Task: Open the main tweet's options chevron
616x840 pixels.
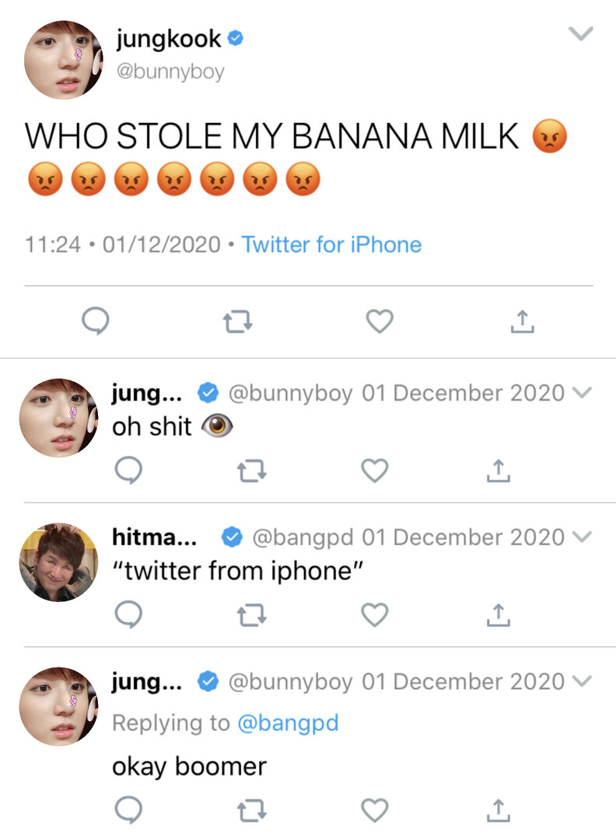Action: [x=581, y=33]
